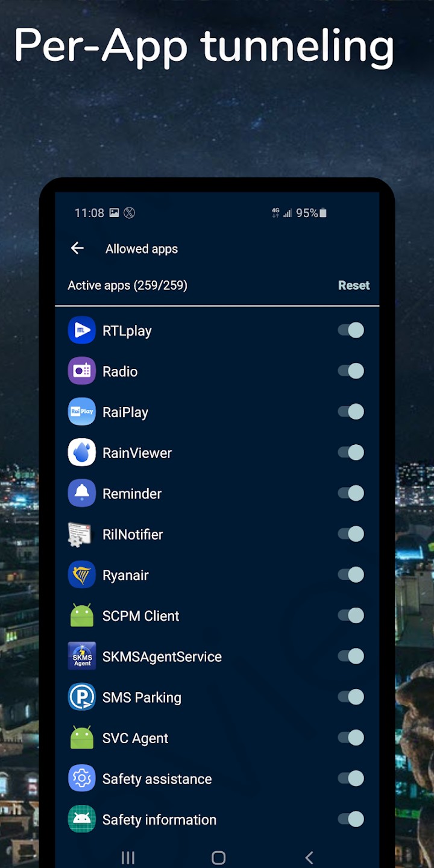Viewport: 434px width, 868px height.
Task: Tap the purple Radio app icon
Action: (82, 371)
